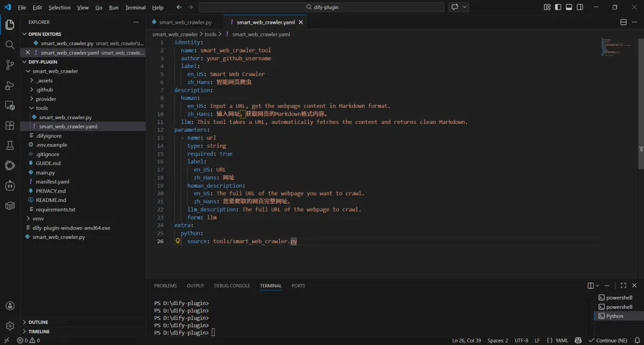Image resolution: width=644 pixels, height=345 pixels.
Task: Close the smart_web_crawler.yaml tab
Action: click(301, 22)
